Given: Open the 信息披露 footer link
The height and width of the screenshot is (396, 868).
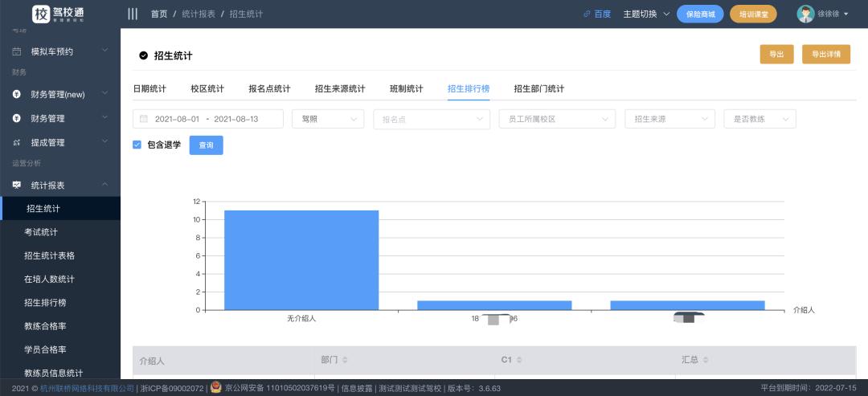Looking at the screenshot, I should [357, 388].
